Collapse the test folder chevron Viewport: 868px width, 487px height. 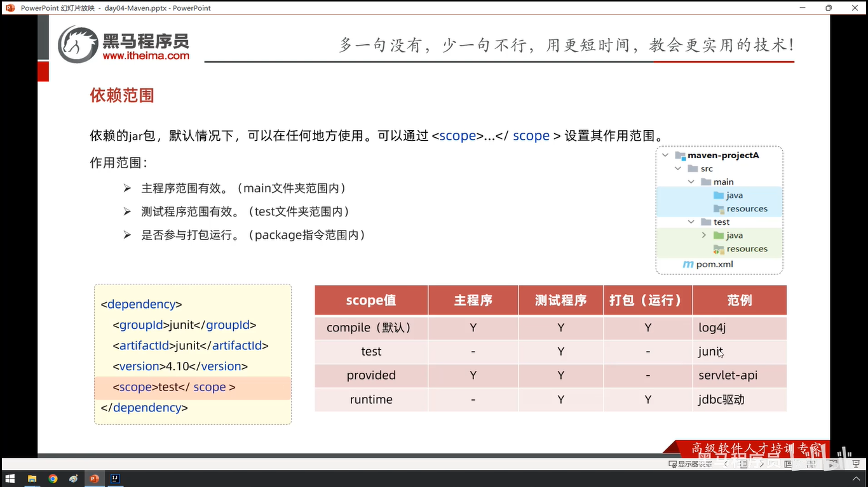691,222
